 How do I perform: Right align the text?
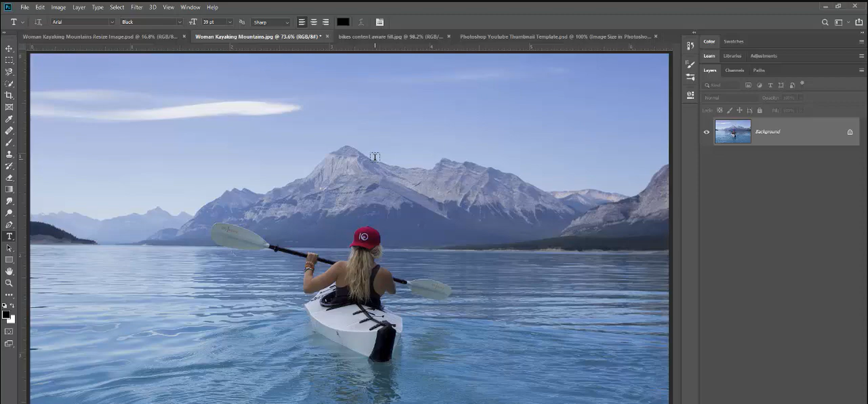(325, 22)
